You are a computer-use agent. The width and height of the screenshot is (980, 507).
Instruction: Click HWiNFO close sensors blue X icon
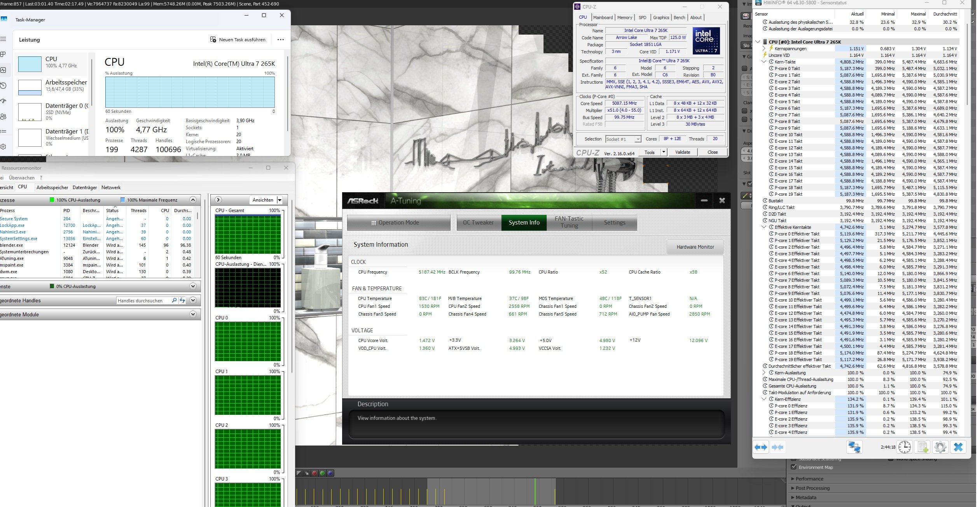tap(958, 447)
